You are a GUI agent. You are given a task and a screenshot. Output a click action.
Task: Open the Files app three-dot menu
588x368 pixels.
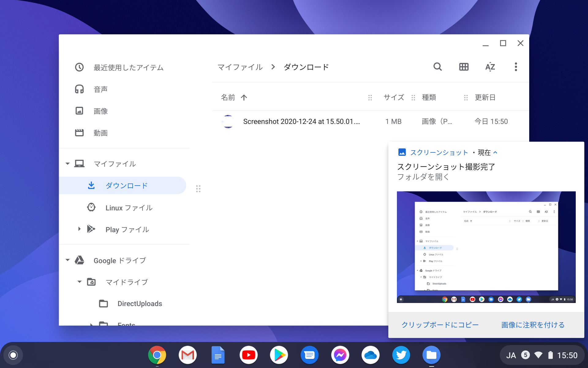click(516, 67)
